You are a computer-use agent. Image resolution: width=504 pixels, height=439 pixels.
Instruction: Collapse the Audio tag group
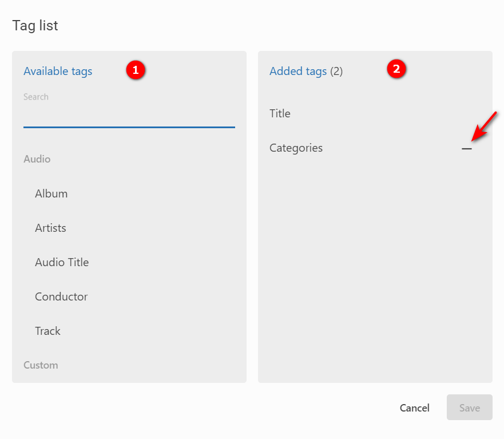(37, 159)
